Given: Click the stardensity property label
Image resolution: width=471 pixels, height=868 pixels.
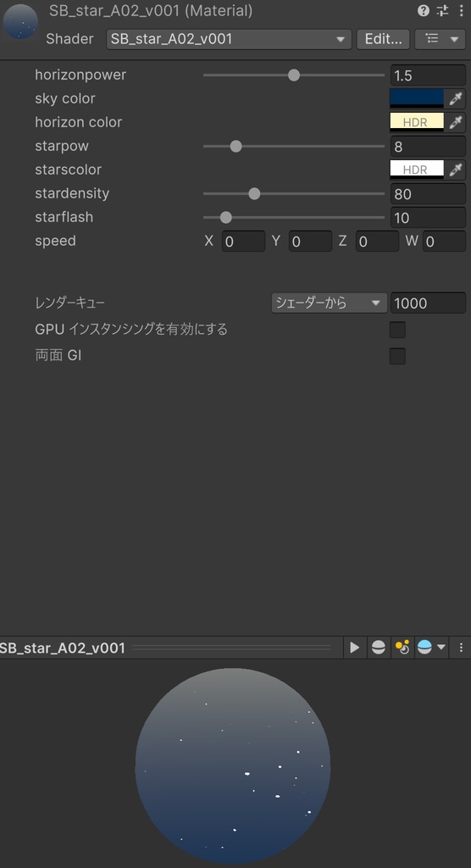Looking at the screenshot, I should [72, 194].
